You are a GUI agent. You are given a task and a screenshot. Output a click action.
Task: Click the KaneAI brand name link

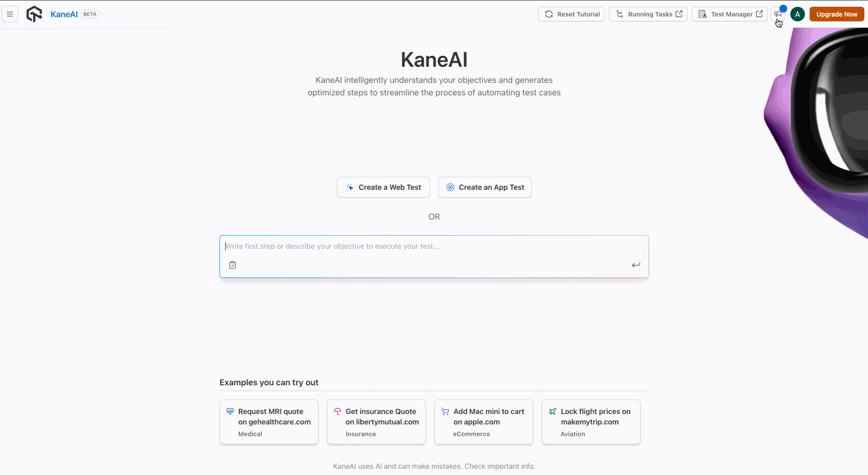(64, 14)
